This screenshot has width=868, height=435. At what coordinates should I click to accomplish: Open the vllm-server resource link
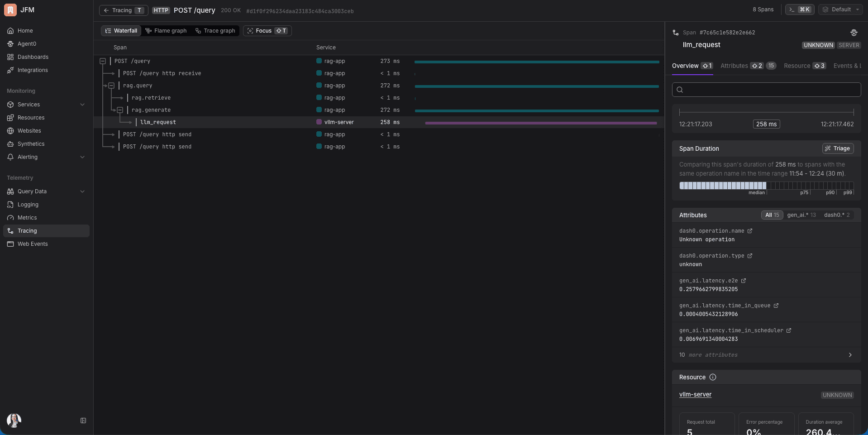point(695,395)
